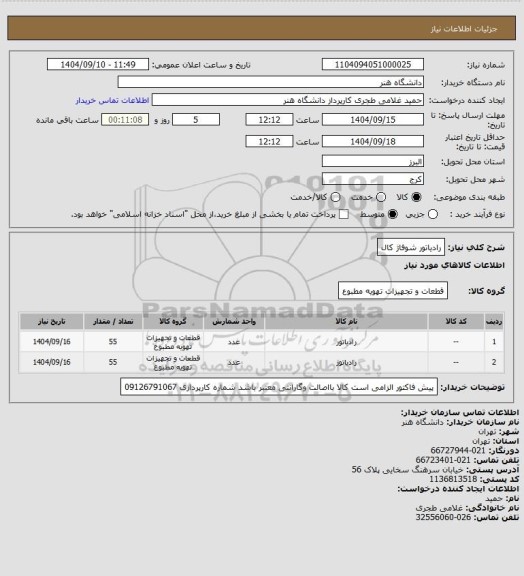Click the general description field رادیاتور شوفاژ
This screenshot has height=576, width=524.
click(x=411, y=248)
